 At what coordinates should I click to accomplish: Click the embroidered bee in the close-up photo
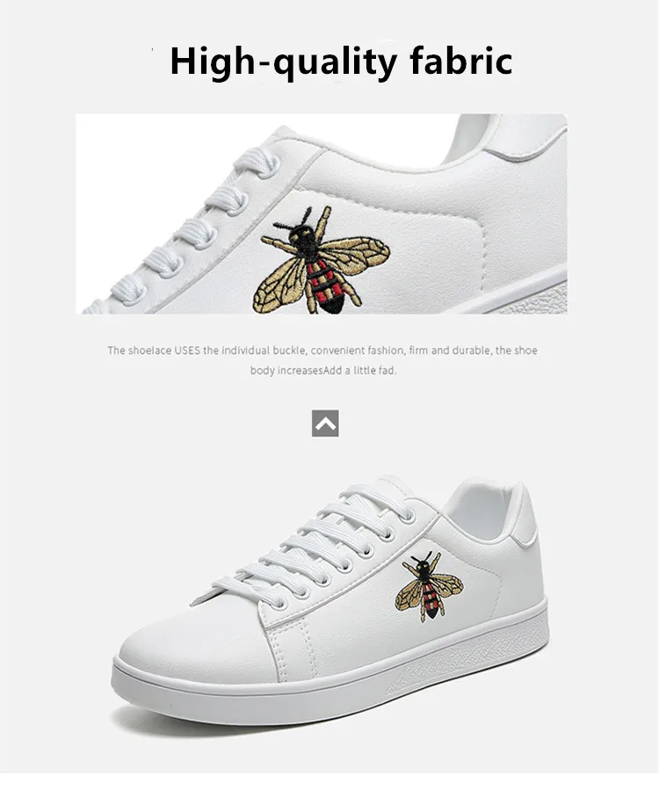(x=321, y=261)
